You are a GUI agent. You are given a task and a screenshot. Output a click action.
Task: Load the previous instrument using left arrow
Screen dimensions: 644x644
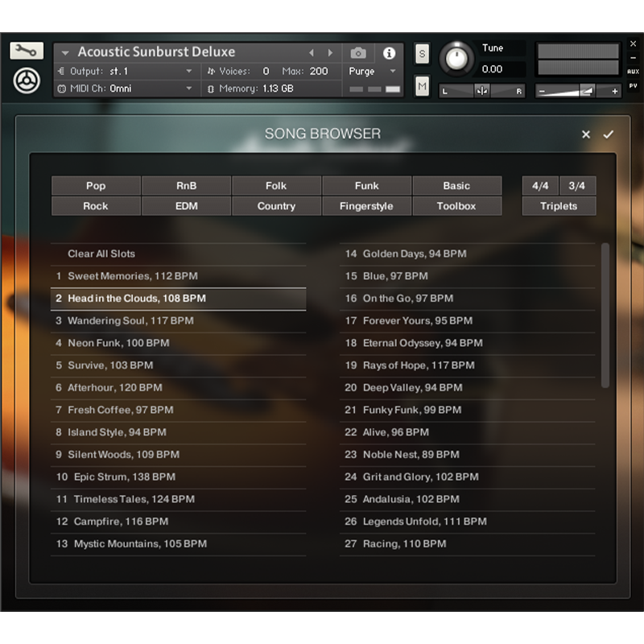point(312,53)
